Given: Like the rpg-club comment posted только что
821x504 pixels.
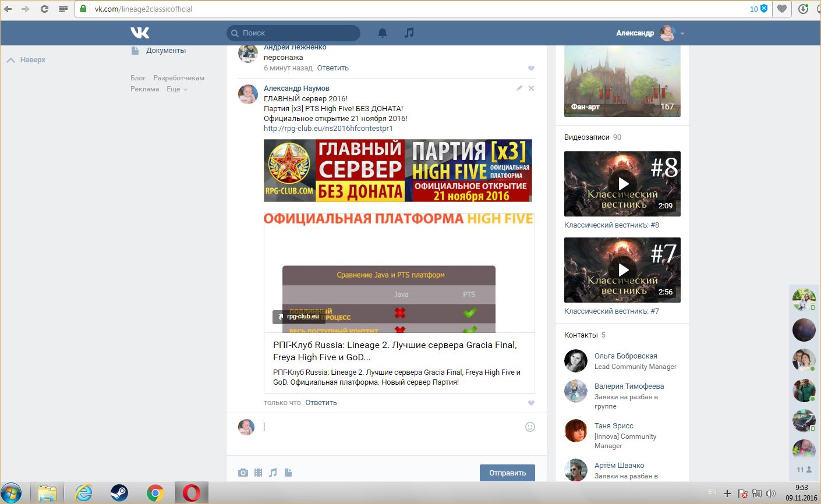Looking at the screenshot, I should 531,403.
